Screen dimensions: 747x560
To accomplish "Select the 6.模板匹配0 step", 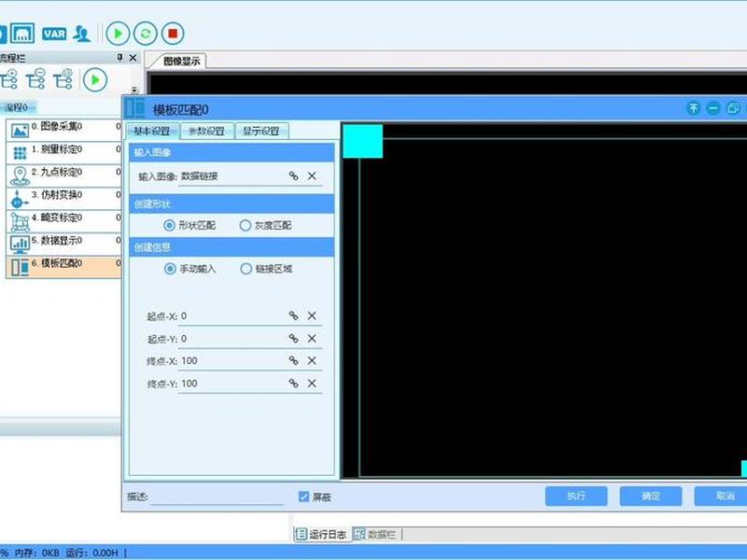I will point(63,267).
